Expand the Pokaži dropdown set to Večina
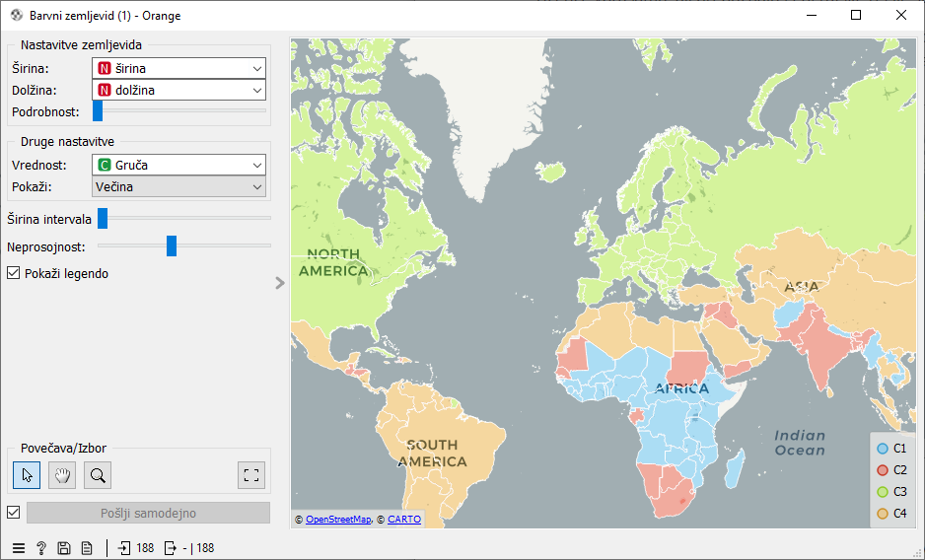The height and width of the screenshot is (560, 925). tap(178, 186)
